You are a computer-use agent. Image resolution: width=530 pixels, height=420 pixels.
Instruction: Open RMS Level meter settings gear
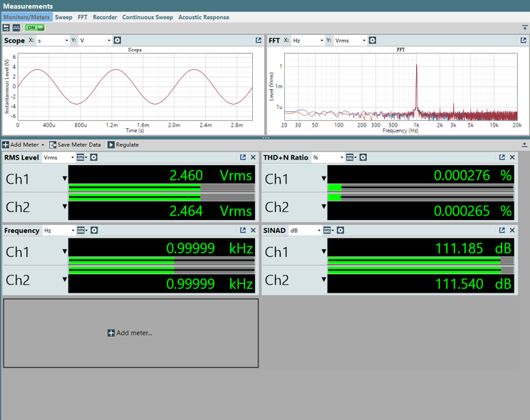click(x=94, y=157)
